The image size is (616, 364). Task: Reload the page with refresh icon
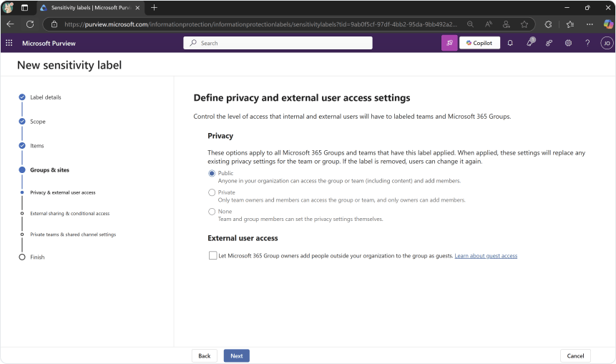(30, 24)
